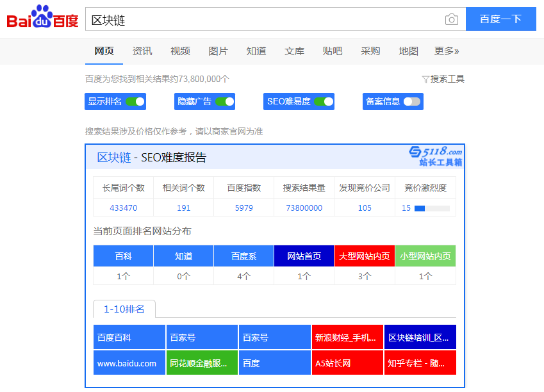The height and width of the screenshot is (392, 544).
Task: Open the 同花顺金融服... ranking tile
Action: 202,363
